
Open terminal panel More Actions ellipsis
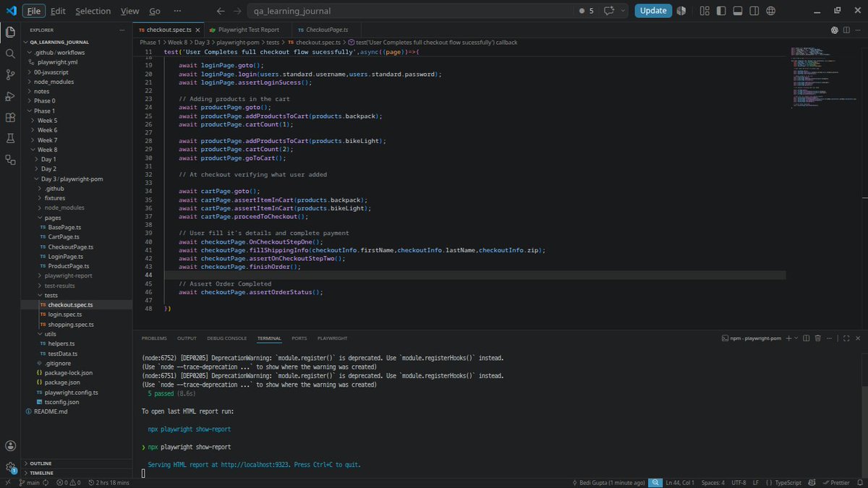pos(830,338)
